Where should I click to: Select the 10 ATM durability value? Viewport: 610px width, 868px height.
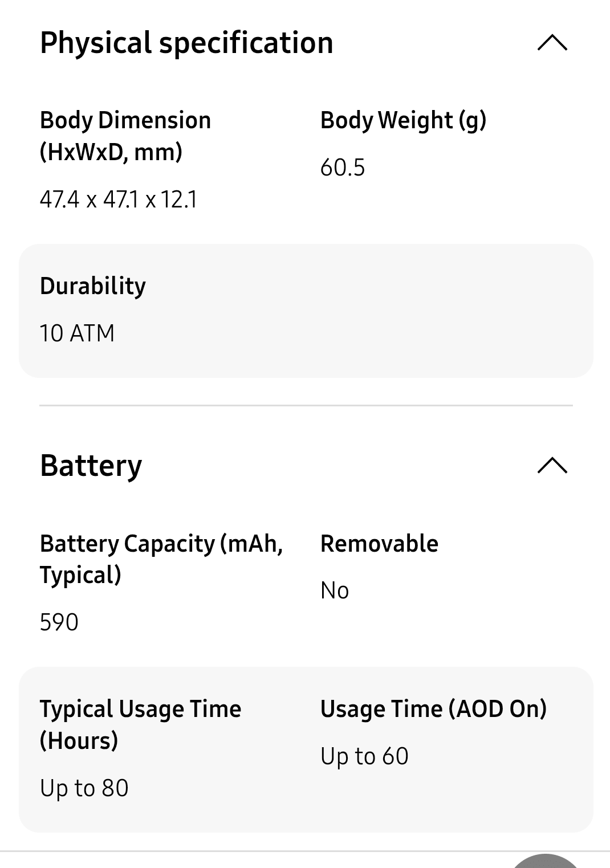tap(77, 333)
